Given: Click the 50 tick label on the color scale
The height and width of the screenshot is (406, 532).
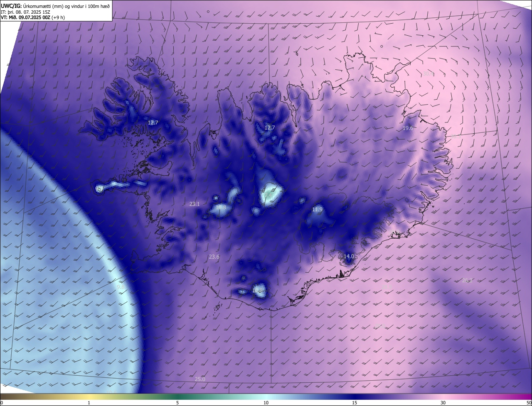Looking at the screenshot, I should (x=529, y=403).
